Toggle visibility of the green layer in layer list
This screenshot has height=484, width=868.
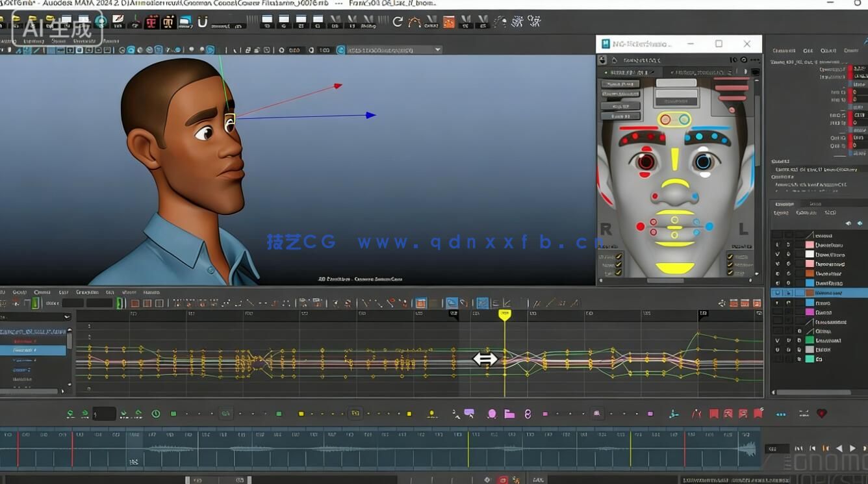(x=778, y=340)
